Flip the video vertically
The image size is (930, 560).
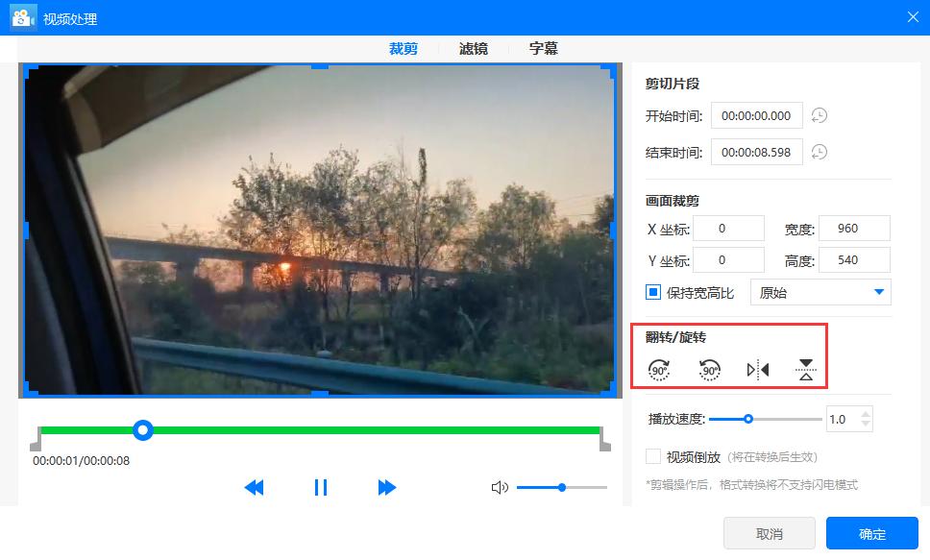coord(804,369)
